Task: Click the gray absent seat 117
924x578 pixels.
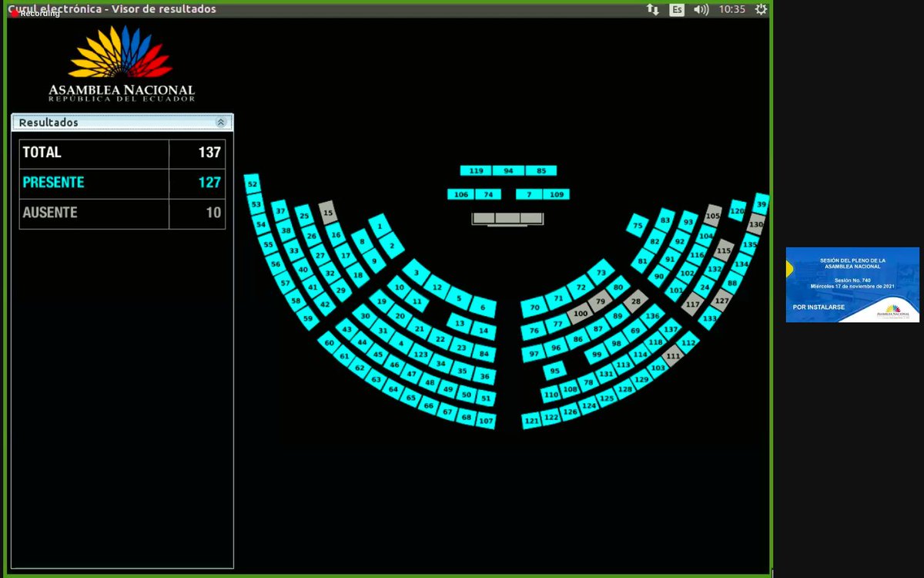Action: coord(692,304)
